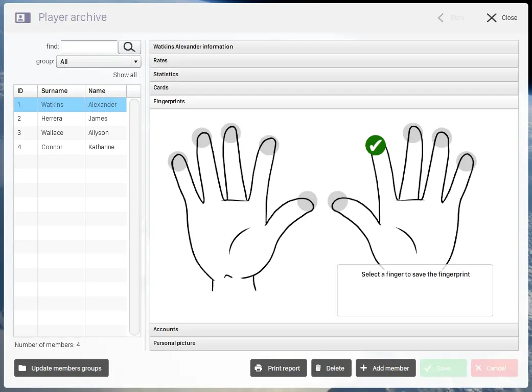Viewport: 532px width, 392px height.
Task: Click the ID column header
Action: [26, 91]
